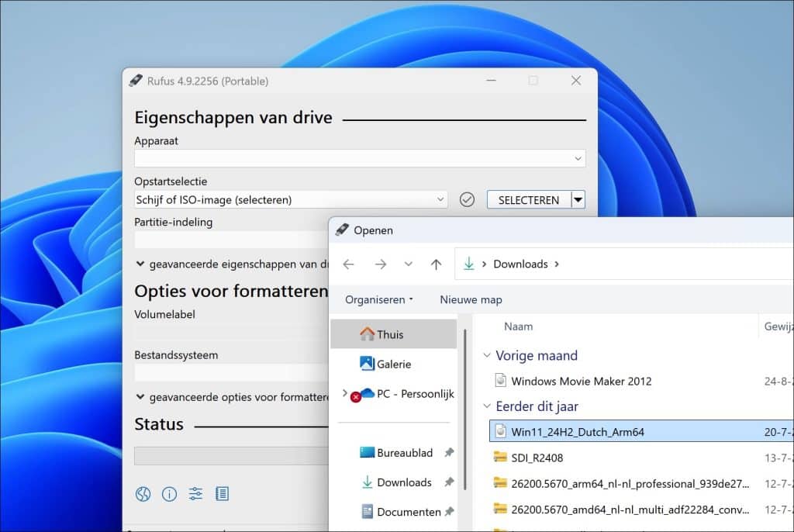Click the pin icon next to Bureaublad
Image resolution: width=794 pixels, height=532 pixels.
(x=449, y=452)
